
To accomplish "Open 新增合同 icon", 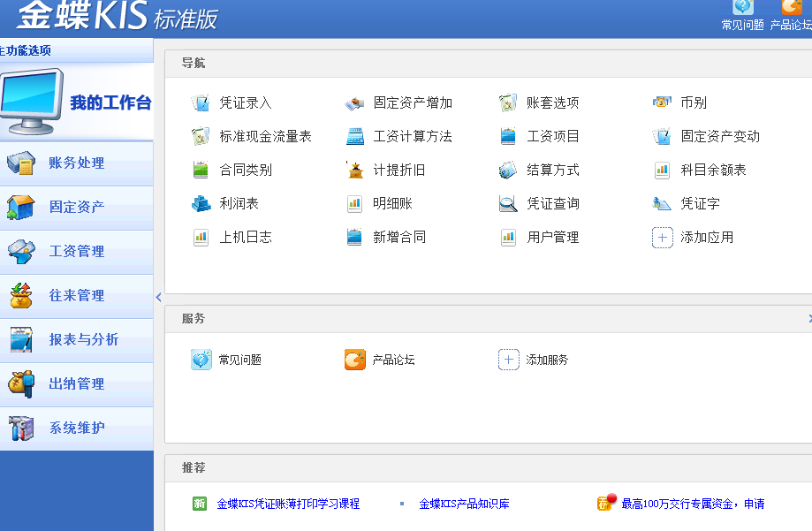I will pyautogui.click(x=354, y=238).
